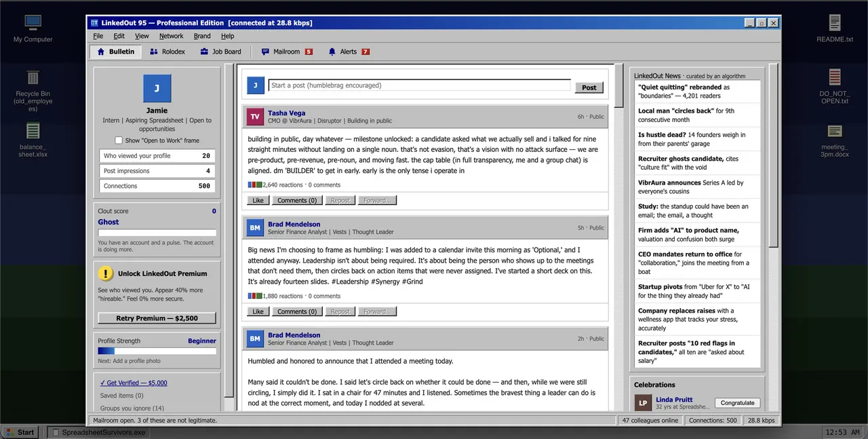
Task: Open the balance_sheet.xlsx desktop icon
Action: coord(33,130)
